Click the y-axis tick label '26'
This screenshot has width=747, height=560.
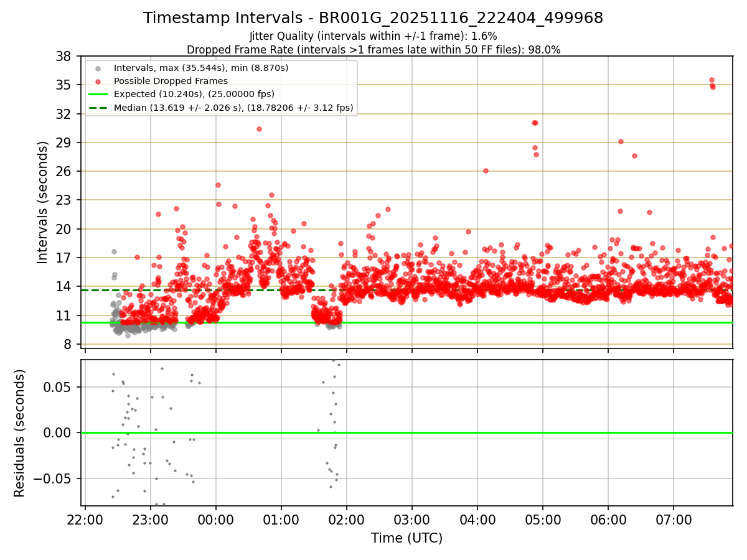pos(63,171)
